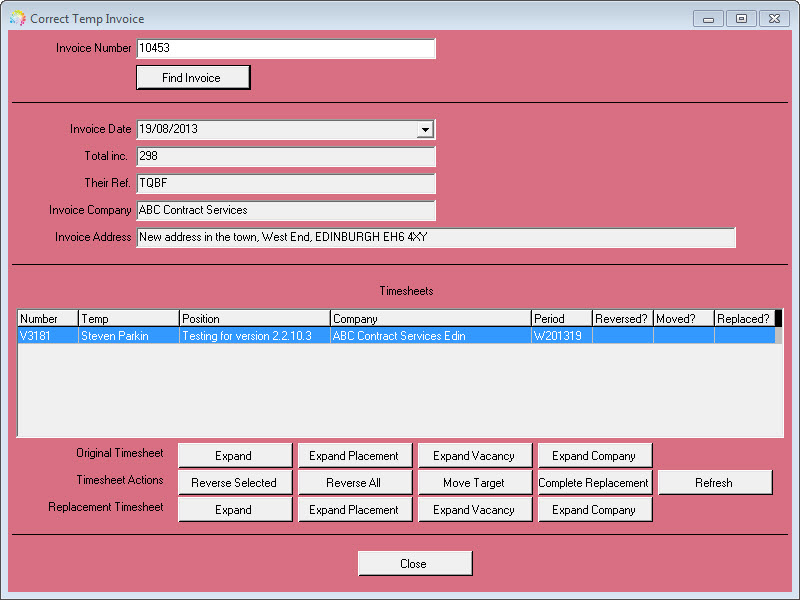Expand Placement for Replacement Timesheet
Image resolution: width=800 pixels, height=600 pixels.
click(x=355, y=510)
